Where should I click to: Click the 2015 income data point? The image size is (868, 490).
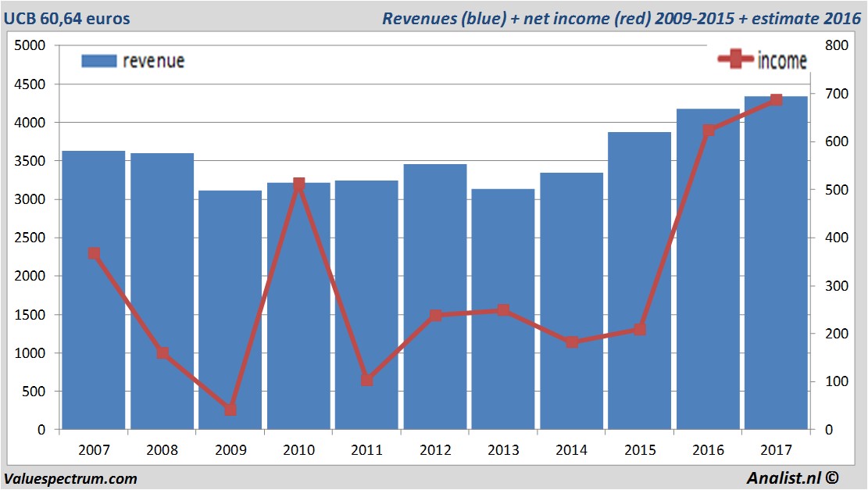coord(640,330)
